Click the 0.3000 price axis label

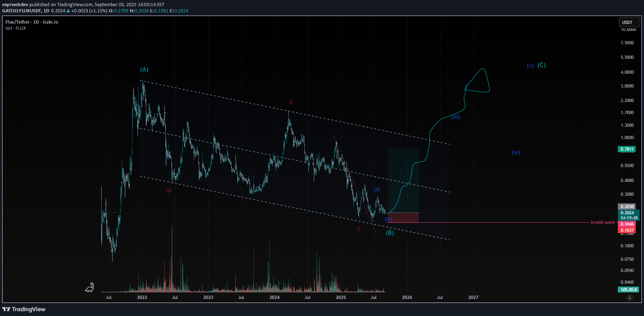pos(627,194)
